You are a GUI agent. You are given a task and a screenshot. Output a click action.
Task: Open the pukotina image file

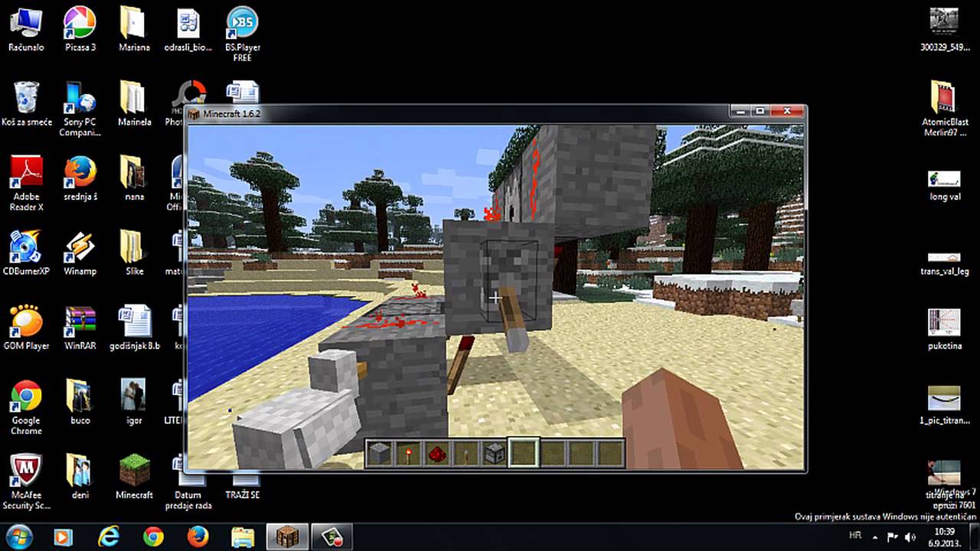(x=945, y=329)
